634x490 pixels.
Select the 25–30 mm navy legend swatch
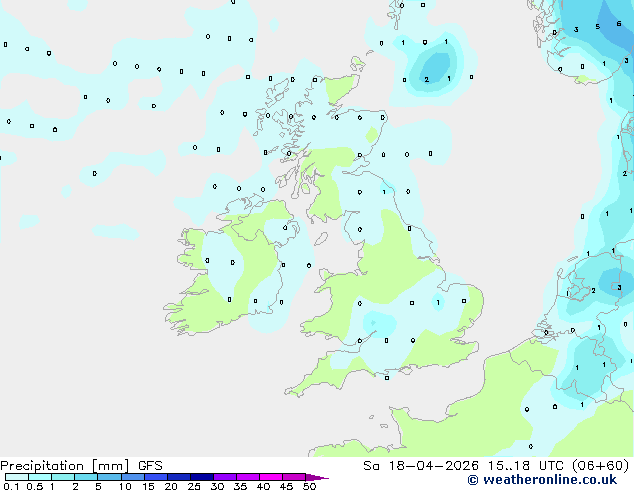point(202,477)
